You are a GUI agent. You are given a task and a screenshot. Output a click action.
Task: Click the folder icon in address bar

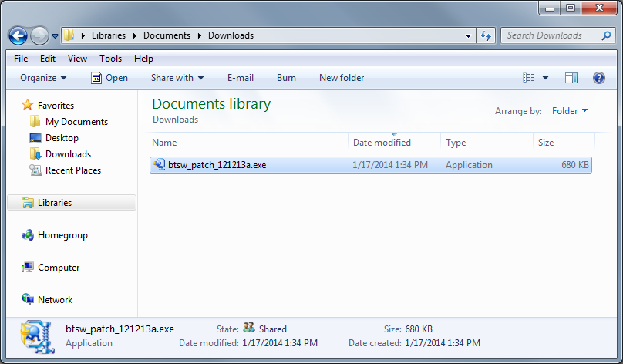click(x=69, y=35)
